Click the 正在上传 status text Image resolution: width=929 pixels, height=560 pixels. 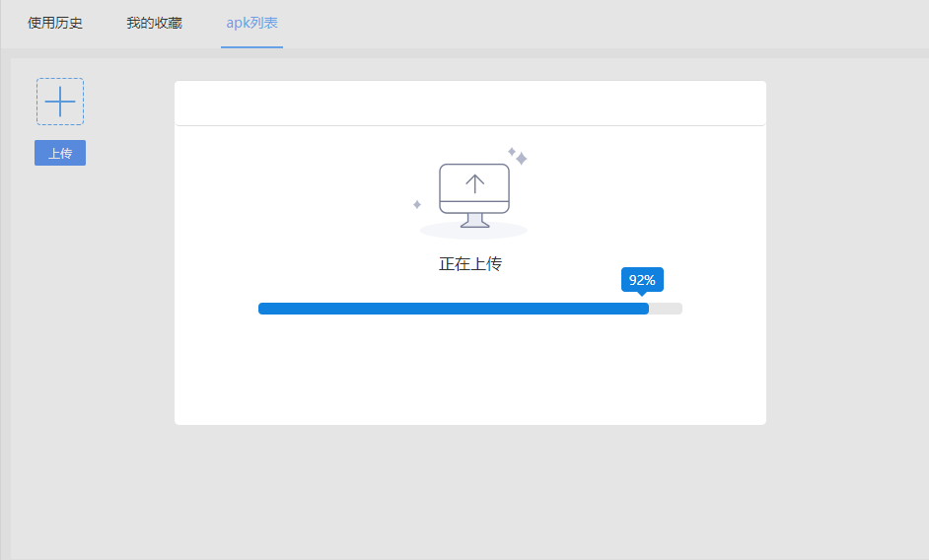(470, 263)
